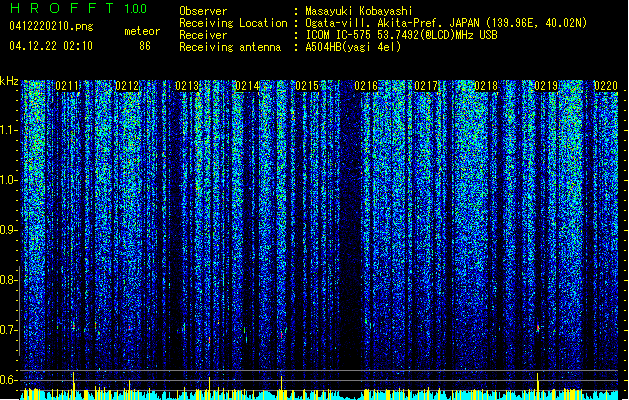Viewport: 629px width, 400px height.
Task: Click the date stamp 04.12.22 02:10
Action: (51, 46)
